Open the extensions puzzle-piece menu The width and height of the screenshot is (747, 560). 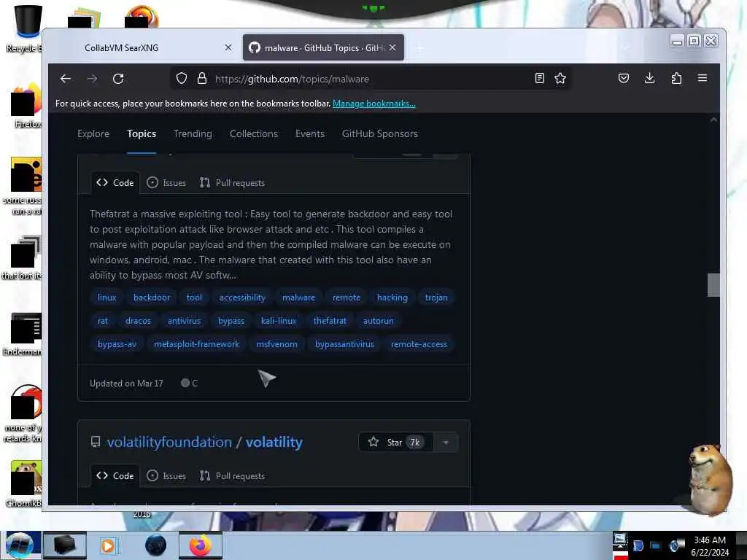pos(676,79)
